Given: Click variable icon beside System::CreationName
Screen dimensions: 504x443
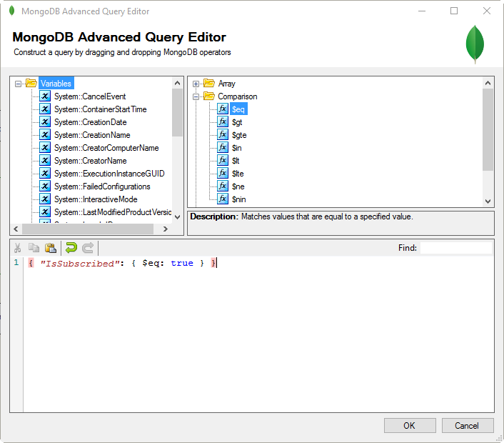Looking at the screenshot, I should tap(45, 134).
